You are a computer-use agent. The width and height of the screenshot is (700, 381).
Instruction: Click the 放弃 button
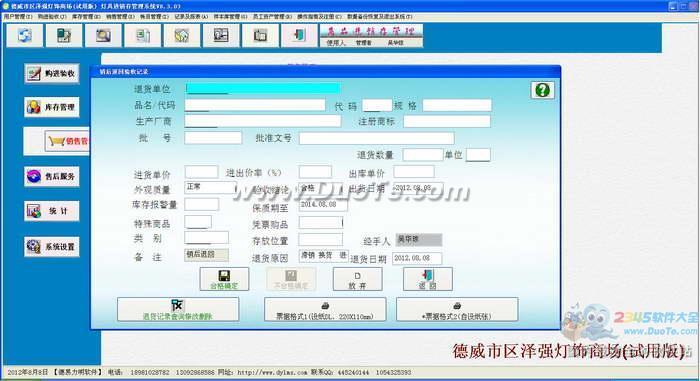tap(358, 279)
